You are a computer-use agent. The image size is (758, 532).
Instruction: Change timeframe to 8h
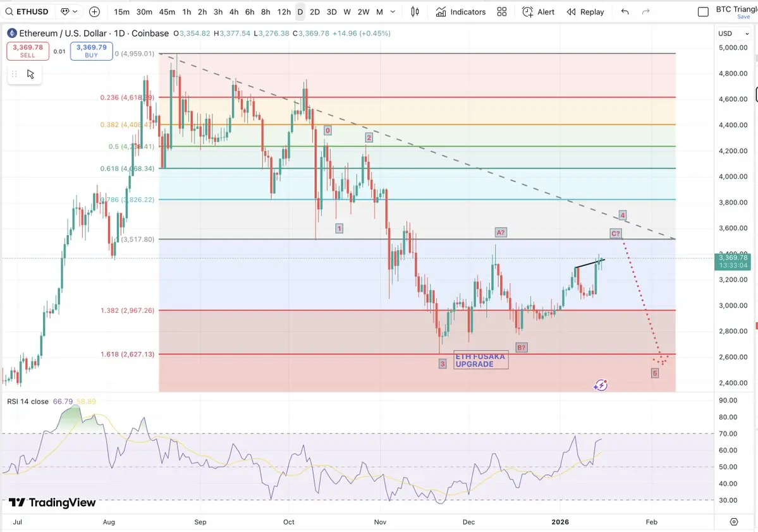point(266,11)
